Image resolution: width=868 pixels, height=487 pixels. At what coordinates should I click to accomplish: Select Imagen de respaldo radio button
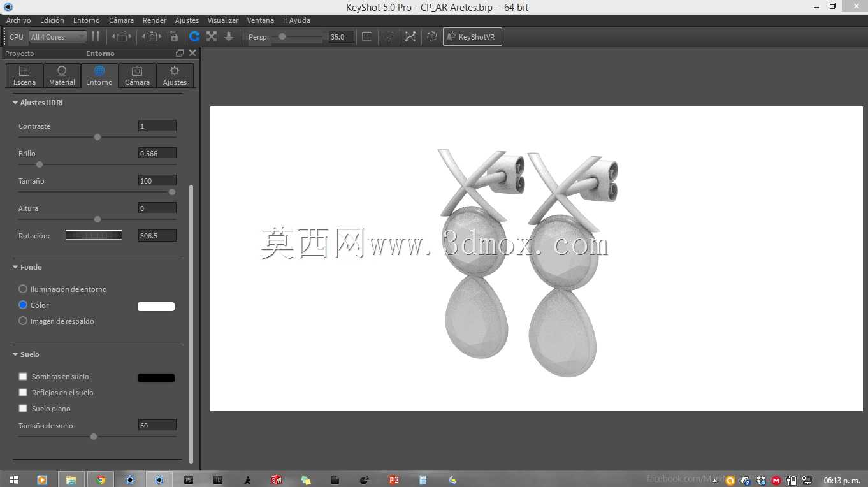(x=23, y=321)
